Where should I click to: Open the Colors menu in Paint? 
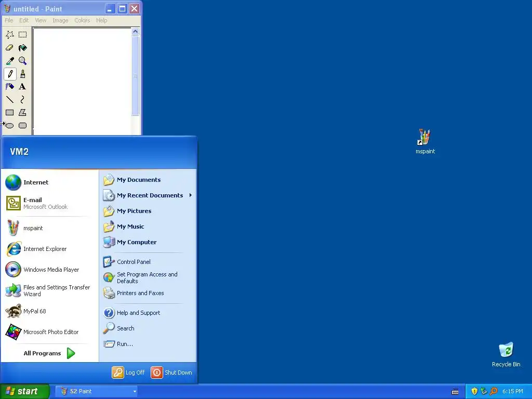point(82,20)
